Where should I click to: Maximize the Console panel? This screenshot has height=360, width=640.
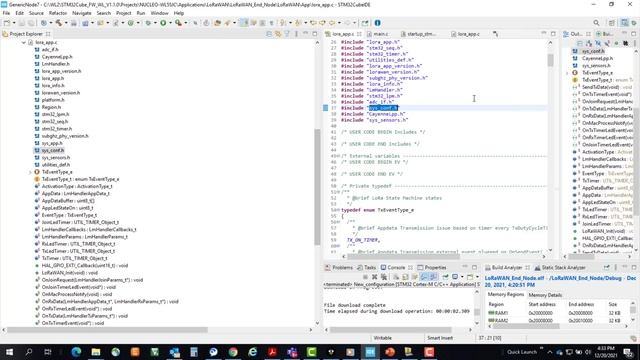pos(474,267)
